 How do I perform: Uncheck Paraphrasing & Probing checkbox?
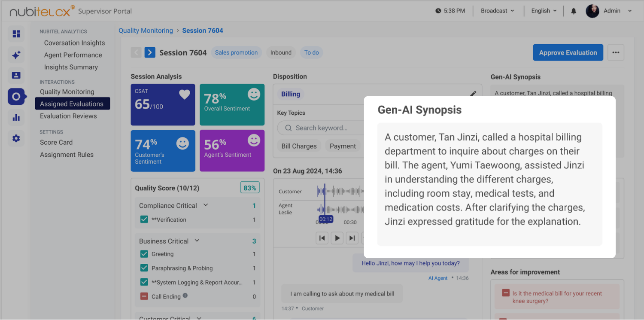click(x=144, y=268)
